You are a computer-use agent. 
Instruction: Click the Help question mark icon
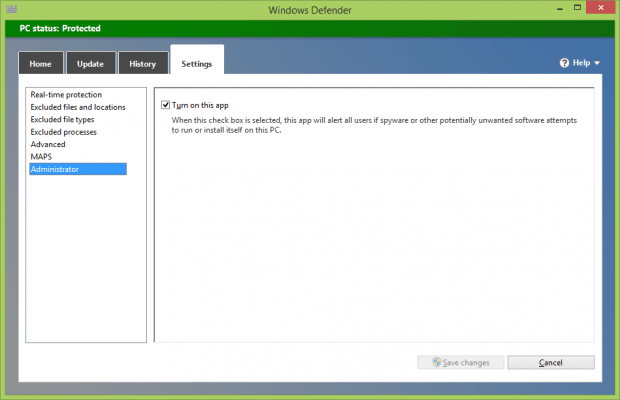(564, 63)
